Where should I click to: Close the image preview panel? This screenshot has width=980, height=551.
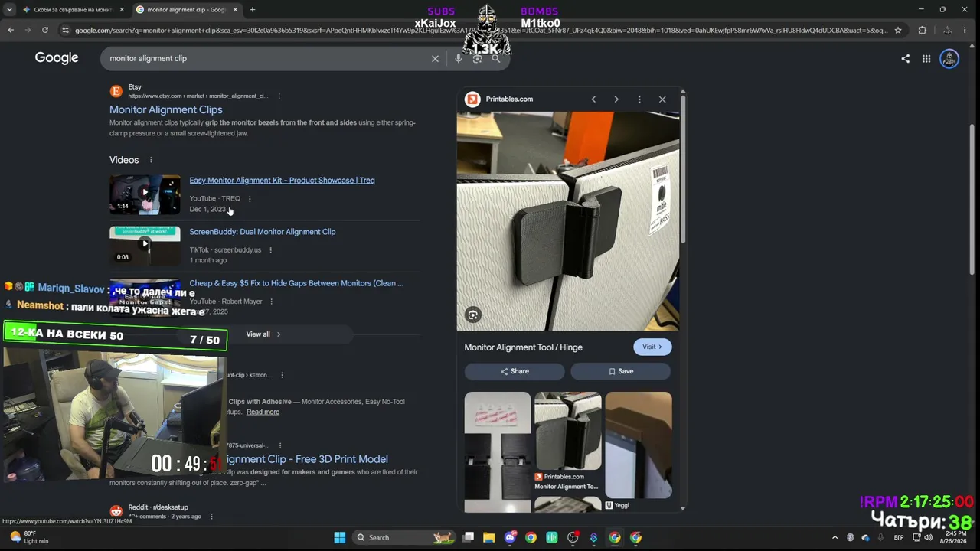(662, 99)
